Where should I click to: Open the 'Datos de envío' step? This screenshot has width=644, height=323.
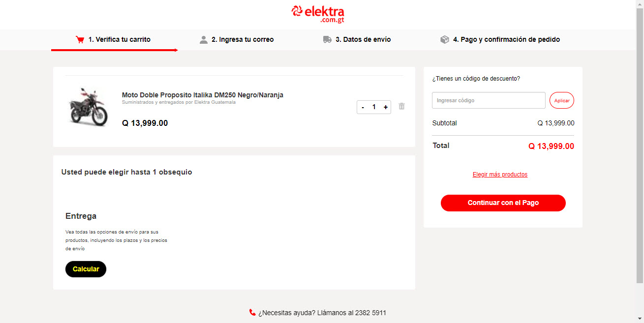[363, 39]
